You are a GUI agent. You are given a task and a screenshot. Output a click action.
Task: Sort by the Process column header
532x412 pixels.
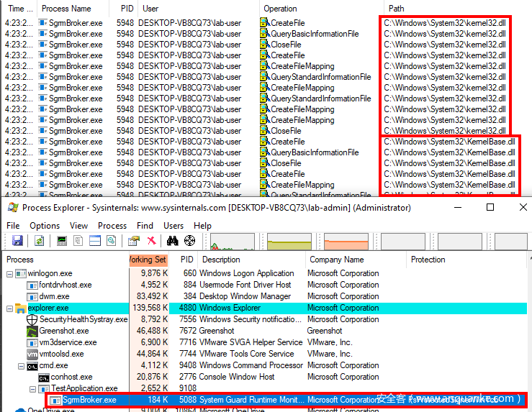66,260
